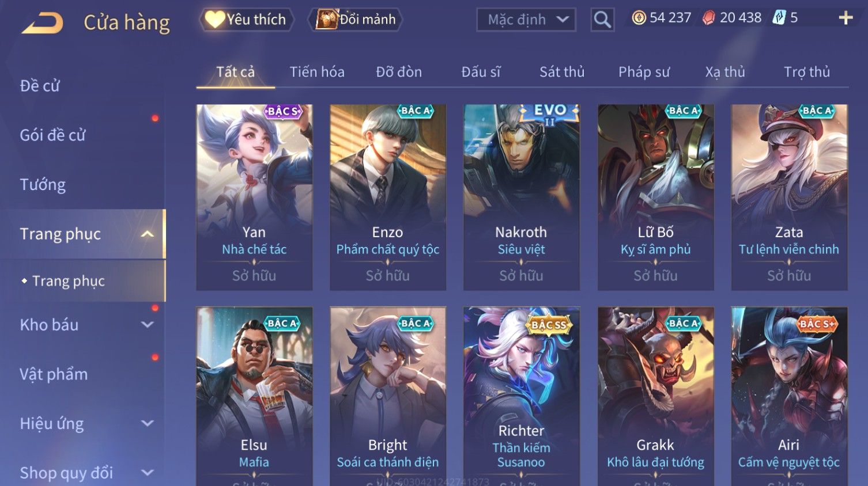Expand the Kho báu sidebar section

click(x=147, y=325)
